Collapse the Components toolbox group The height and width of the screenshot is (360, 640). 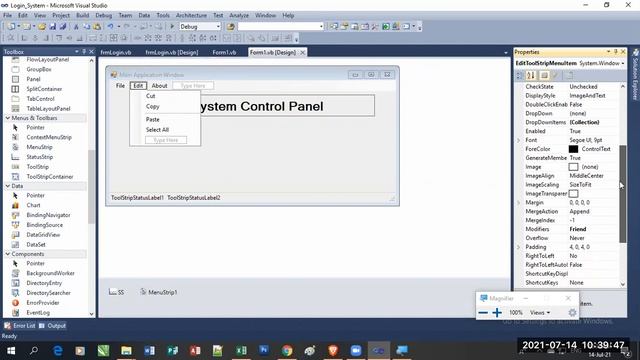point(8,254)
